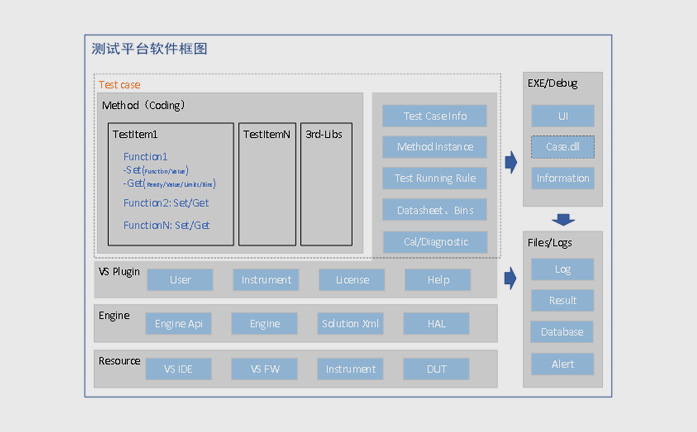Click the TestItem1 label
The width and height of the screenshot is (697, 432).
click(x=135, y=134)
